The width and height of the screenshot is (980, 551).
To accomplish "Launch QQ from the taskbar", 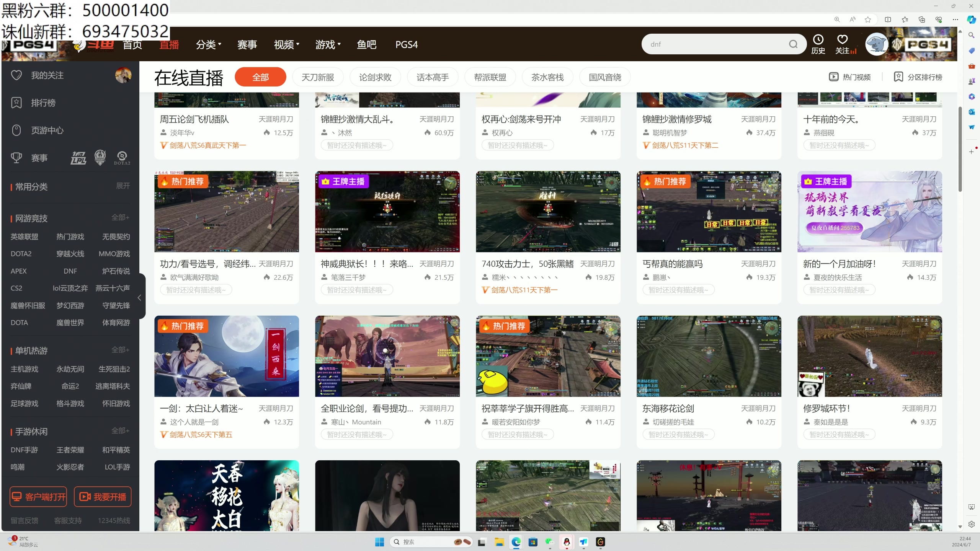I will coord(567,542).
